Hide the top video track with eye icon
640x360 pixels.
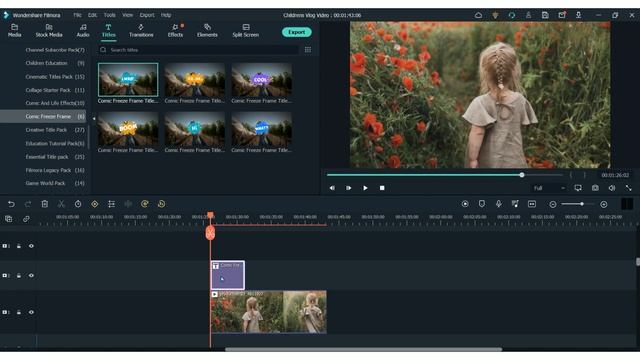[x=31, y=246]
